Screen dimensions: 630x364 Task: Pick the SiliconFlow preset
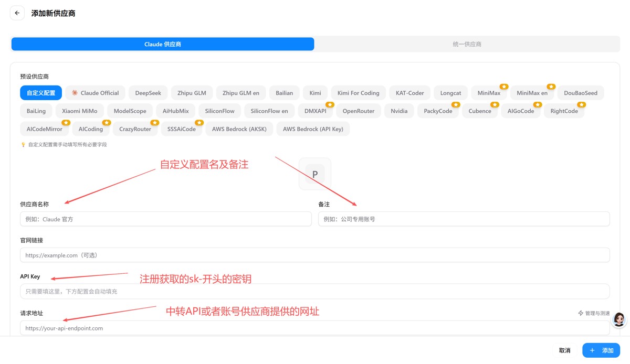click(220, 111)
